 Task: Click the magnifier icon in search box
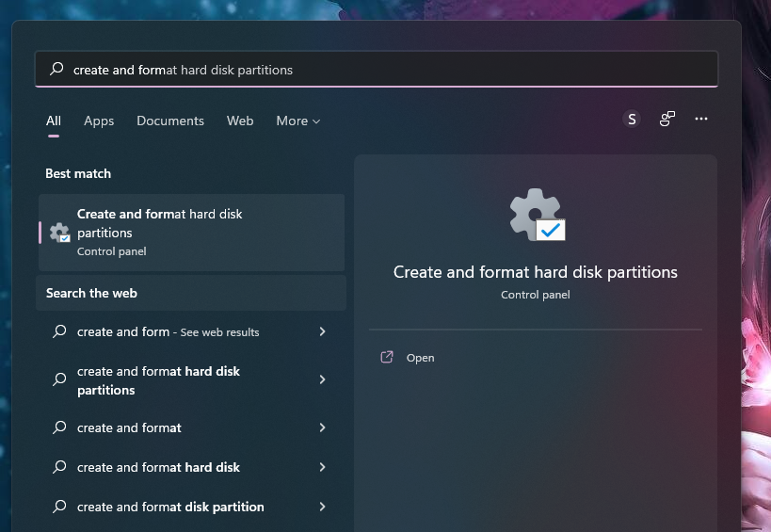click(57, 69)
